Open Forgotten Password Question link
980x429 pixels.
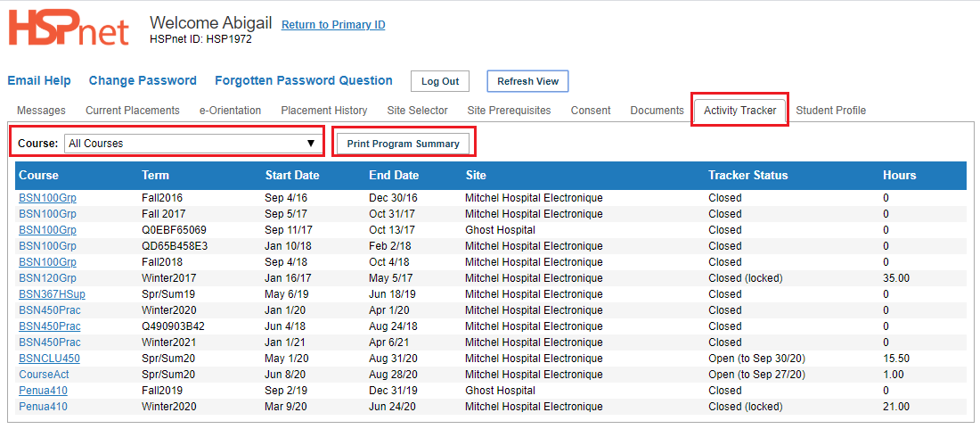(x=304, y=80)
